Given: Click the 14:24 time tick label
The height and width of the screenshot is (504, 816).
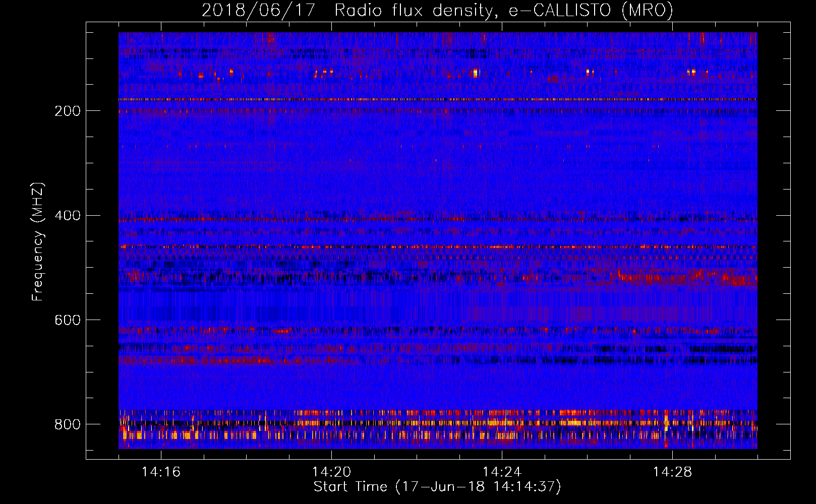Looking at the screenshot, I should pyautogui.click(x=502, y=472).
